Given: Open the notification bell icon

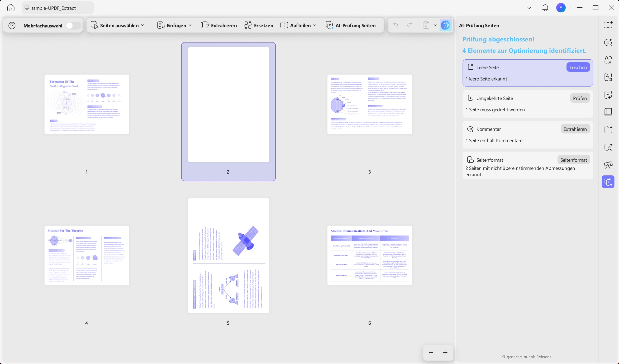Looking at the screenshot, I should (x=545, y=8).
